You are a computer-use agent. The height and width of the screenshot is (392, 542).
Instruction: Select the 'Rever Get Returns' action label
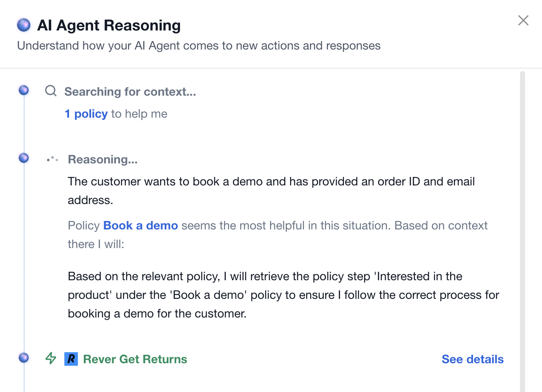[x=135, y=359]
